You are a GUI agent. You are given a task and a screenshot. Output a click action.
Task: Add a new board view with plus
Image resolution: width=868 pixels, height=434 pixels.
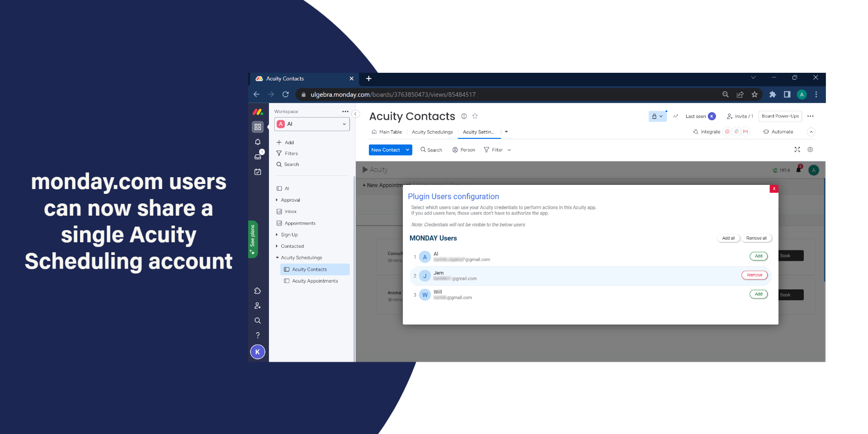506,132
